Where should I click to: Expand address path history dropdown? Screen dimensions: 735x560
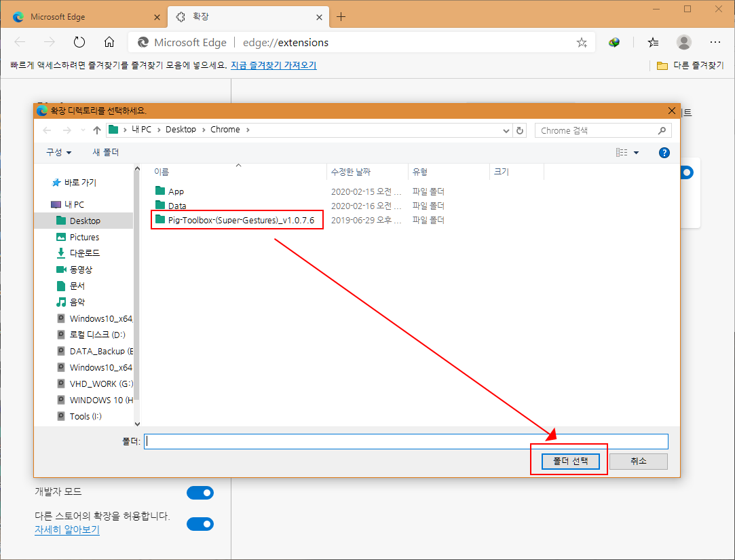pyautogui.click(x=506, y=131)
